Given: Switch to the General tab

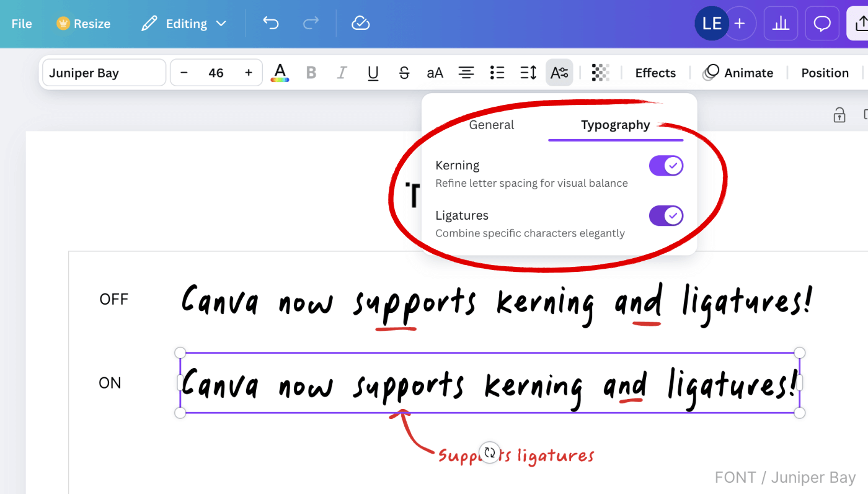Looking at the screenshot, I should pyautogui.click(x=492, y=125).
